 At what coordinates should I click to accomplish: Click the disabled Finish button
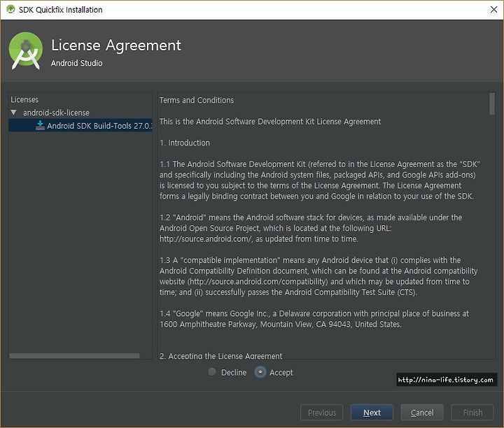point(472,413)
